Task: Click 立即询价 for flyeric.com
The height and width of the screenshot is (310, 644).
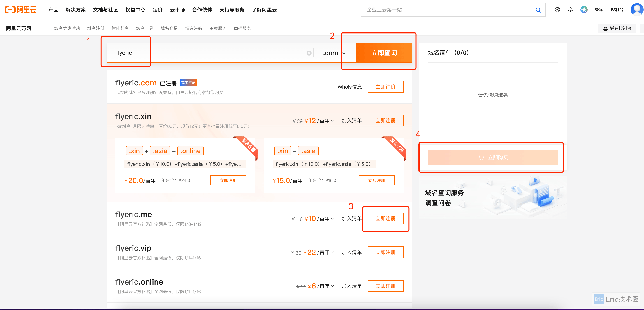Action: (385, 87)
